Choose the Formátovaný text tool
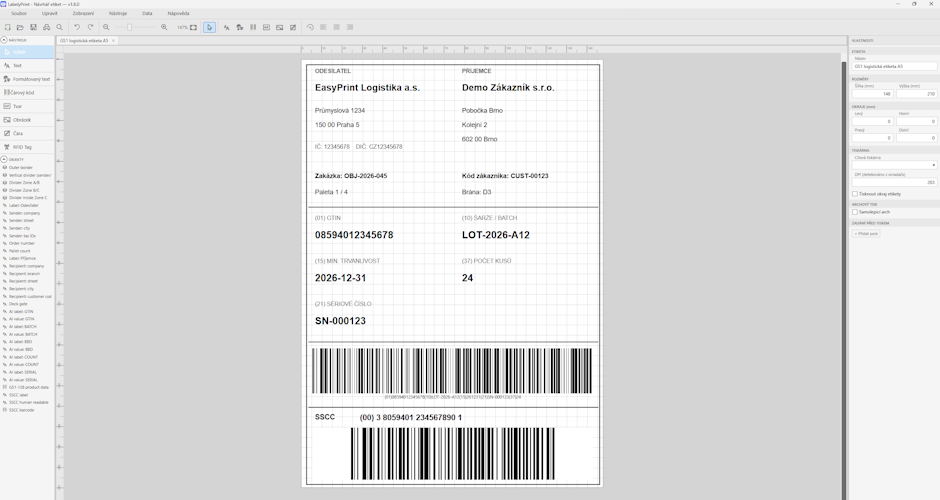The width and height of the screenshot is (940, 500). tap(27, 79)
